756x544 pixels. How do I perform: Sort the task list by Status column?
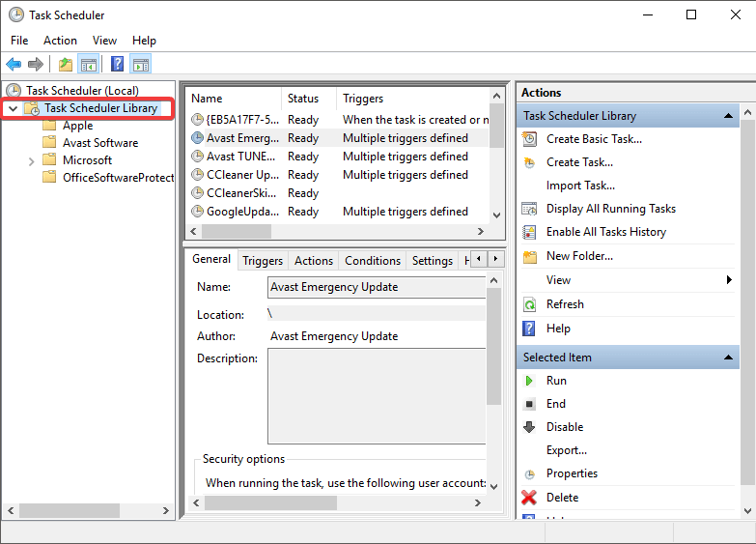click(309, 99)
